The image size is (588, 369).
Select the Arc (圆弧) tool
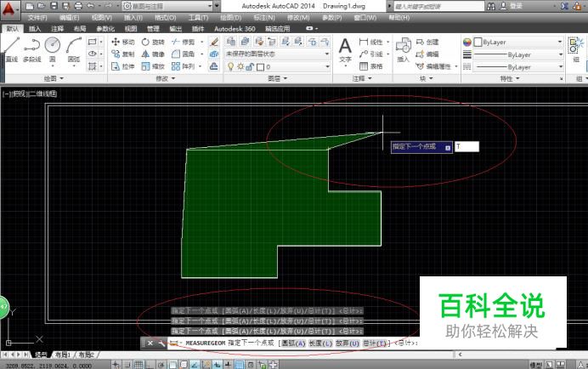coord(73,49)
